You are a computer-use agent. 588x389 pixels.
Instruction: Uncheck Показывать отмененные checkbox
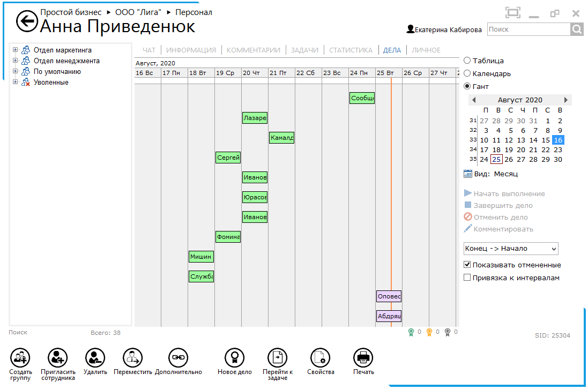pos(467,265)
